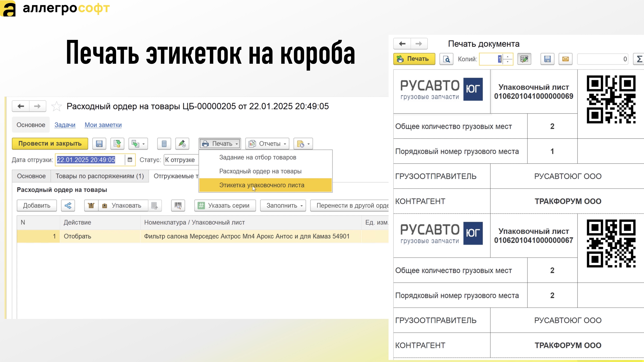Click Провести и закрыть button
The height and width of the screenshot is (362, 644).
tap(50, 144)
